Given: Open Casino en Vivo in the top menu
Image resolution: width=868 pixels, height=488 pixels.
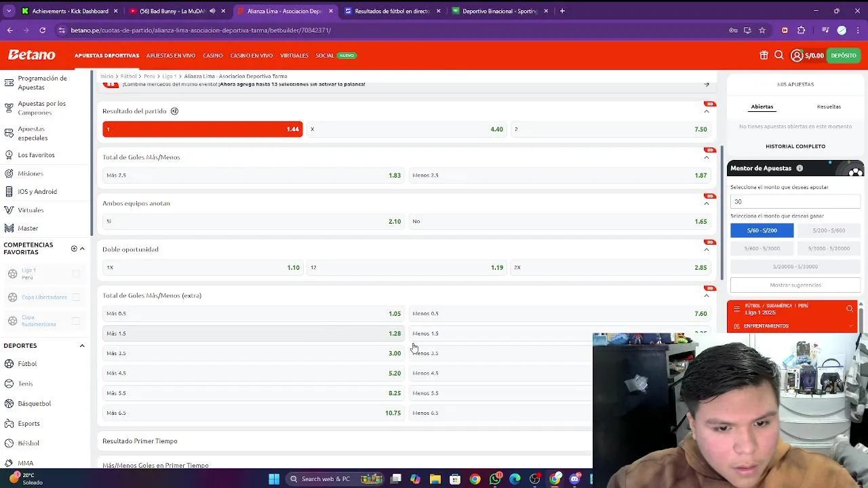Looking at the screenshot, I should [x=252, y=56].
